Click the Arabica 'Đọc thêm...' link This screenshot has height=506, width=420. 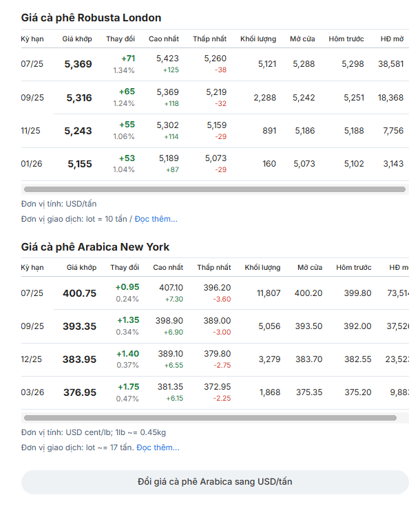(158, 447)
